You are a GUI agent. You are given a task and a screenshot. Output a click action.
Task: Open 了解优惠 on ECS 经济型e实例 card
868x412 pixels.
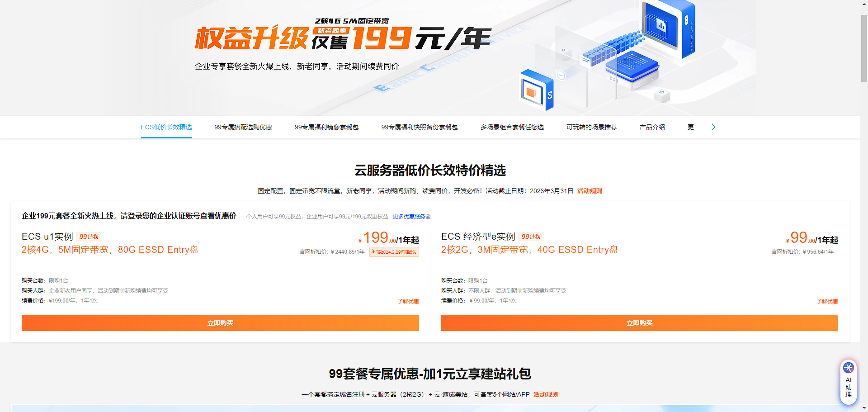click(827, 301)
